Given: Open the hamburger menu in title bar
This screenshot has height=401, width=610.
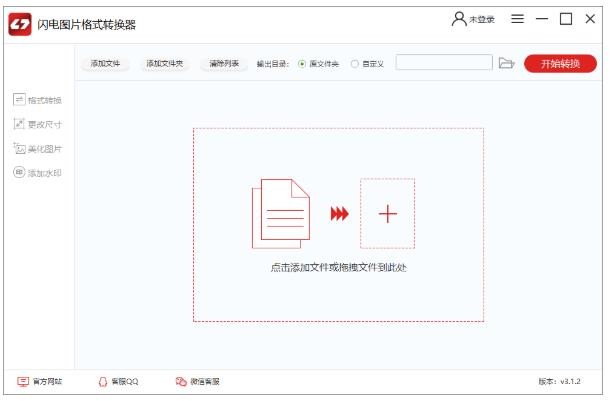Looking at the screenshot, I should pyautogui.click(x=517, y=19).
